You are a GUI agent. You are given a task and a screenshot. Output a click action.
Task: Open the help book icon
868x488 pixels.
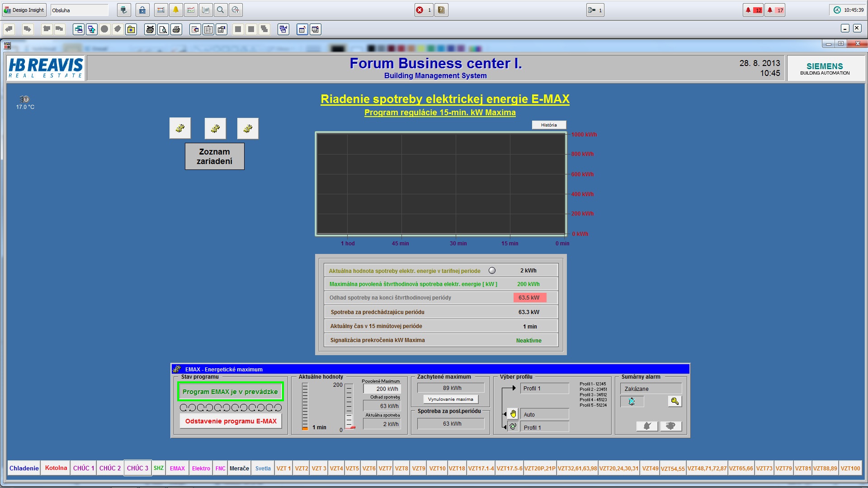[x=442, y=10]
